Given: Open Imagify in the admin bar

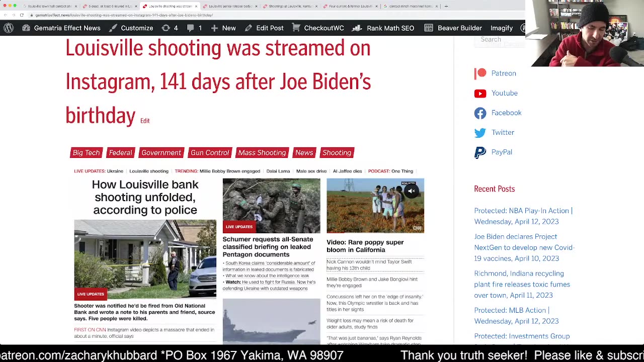Looking at the screenshot, I should (x=502, y=28).
